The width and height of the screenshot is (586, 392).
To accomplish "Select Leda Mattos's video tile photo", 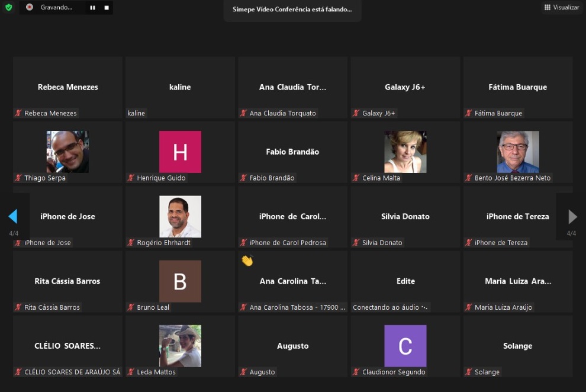I will 180,346.
